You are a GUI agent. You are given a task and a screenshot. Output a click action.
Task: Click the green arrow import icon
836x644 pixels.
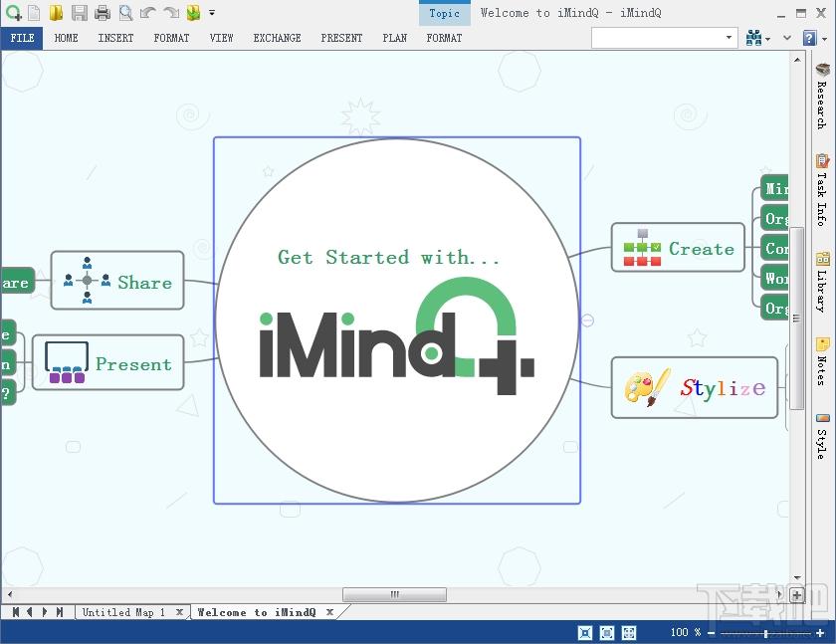point(193,12)
